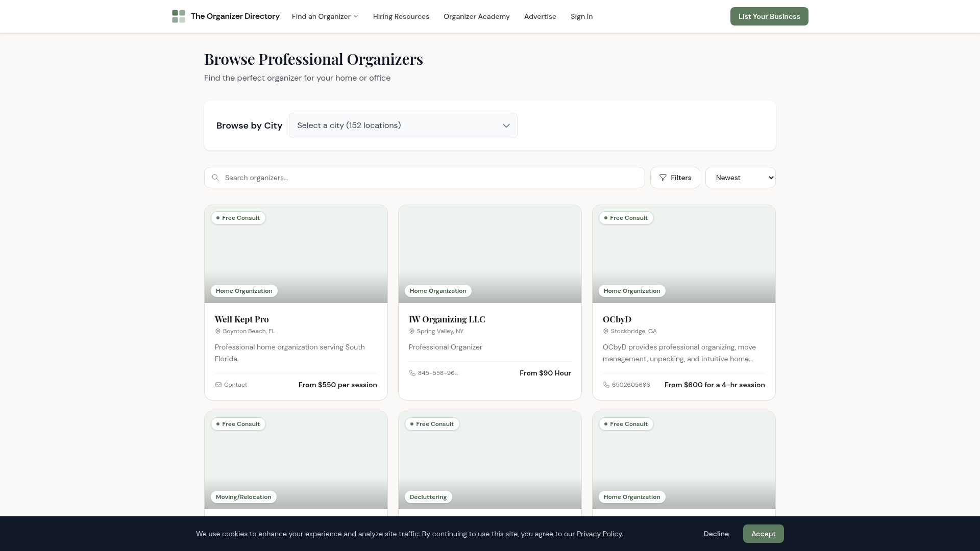This screenshot has width=980, height=551.
Task: Click phone number 845-558-96...
Action: click(x=438, y=373)
